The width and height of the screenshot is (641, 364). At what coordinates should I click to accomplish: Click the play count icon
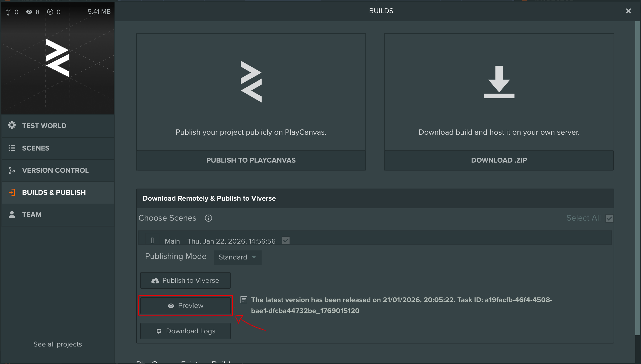[50, 12]
